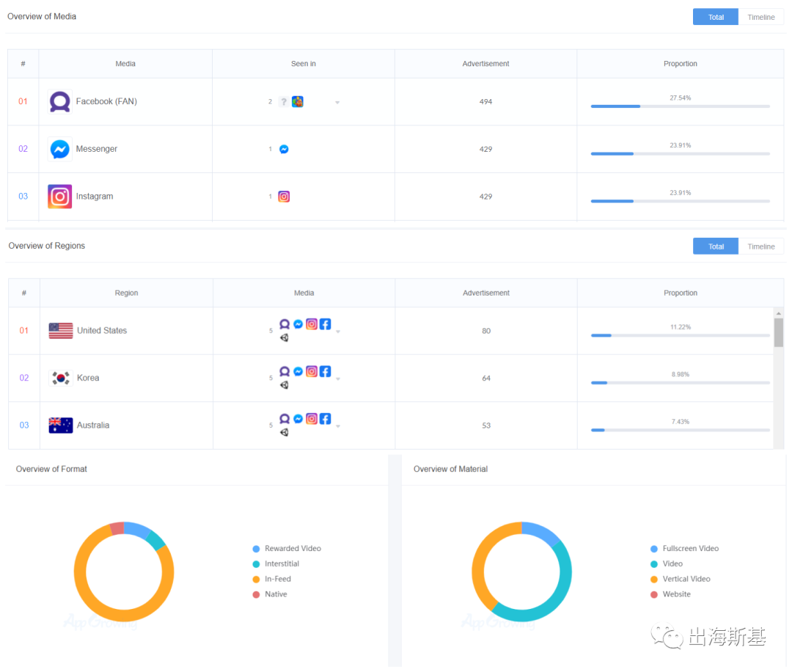Viewport: 792px width, 672px height.
Task: Switch to Timeline in Overview of Regions
Action: tap(760, 246)
